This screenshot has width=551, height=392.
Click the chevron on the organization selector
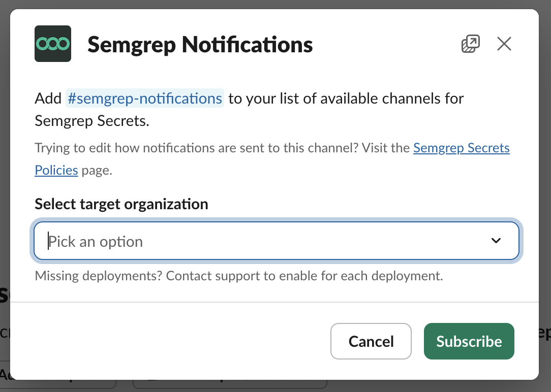496,241
